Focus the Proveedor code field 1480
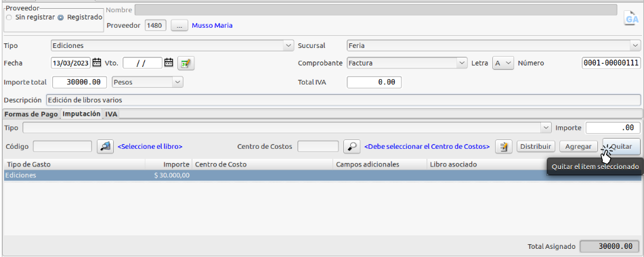The image size is (644, 257). tap(156, 26)
